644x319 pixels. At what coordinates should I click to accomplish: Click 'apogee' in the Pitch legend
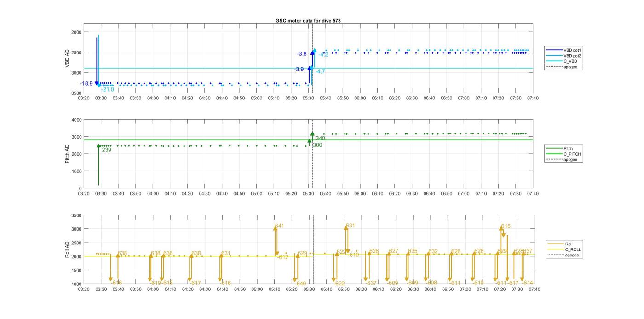570,159
